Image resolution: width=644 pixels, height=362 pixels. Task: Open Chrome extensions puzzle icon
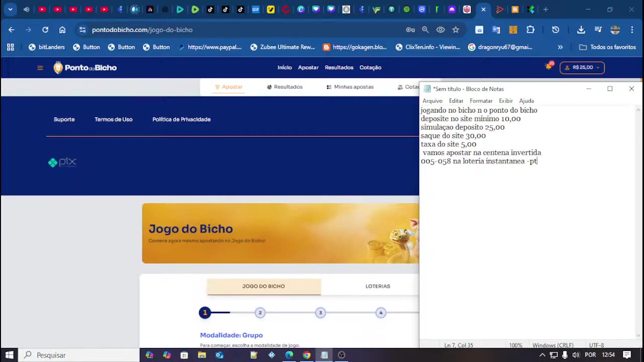click(x=530, y=30)
